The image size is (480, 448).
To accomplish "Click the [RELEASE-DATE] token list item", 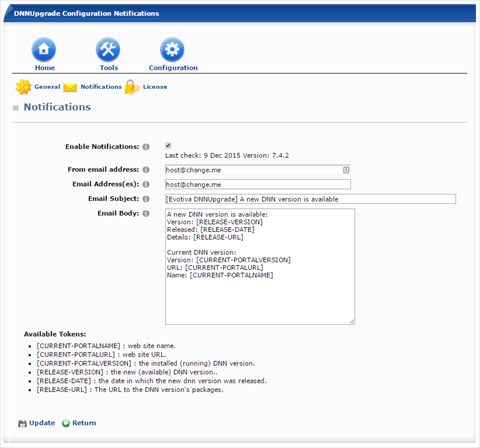I will [152, 381].
